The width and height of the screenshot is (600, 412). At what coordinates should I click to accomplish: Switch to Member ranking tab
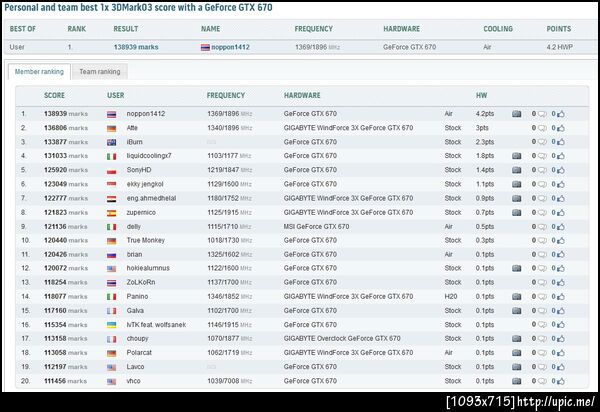39,72
